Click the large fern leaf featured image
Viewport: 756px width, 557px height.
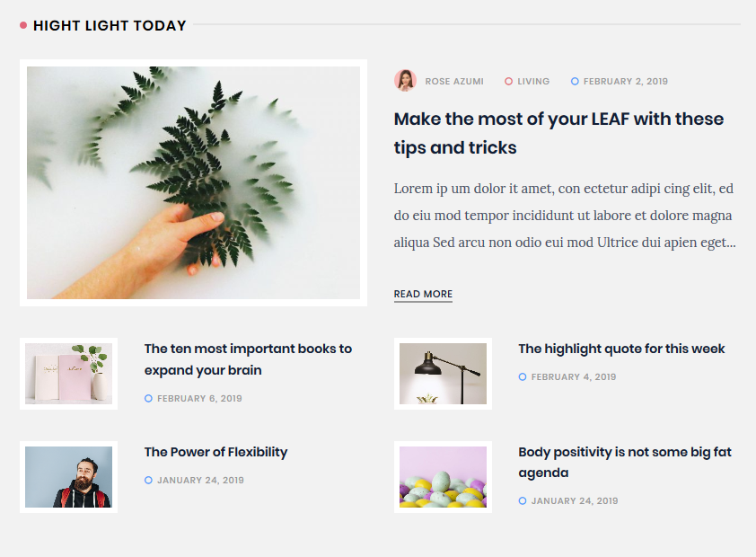point(193,182)
